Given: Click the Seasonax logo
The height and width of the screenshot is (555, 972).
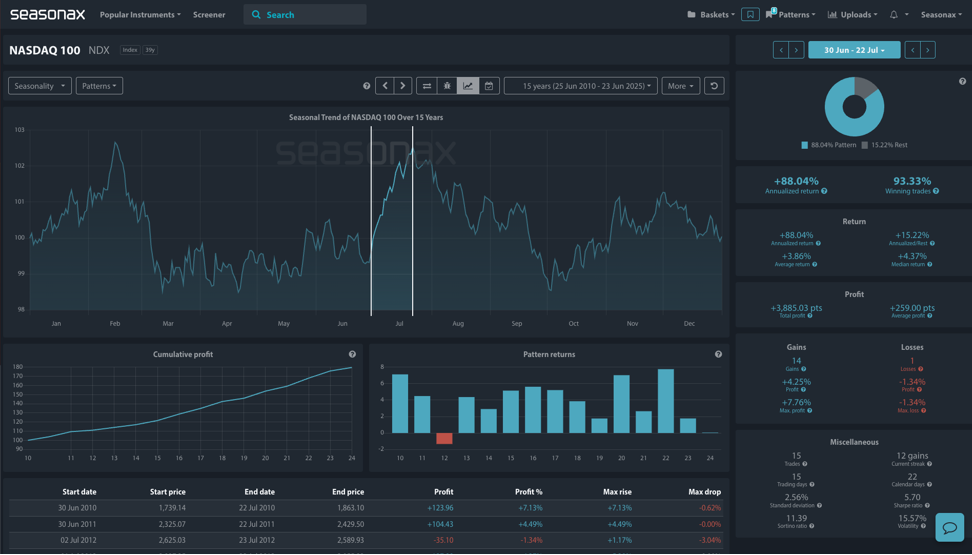Looking at the screenshot, I should 48,14.
